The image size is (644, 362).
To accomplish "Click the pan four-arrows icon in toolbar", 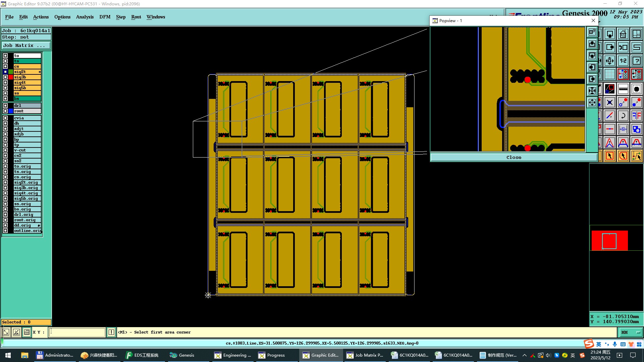I will 609,61.
